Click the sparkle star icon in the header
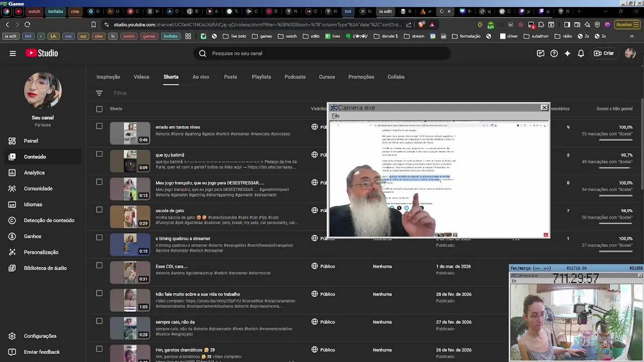 (x=568, y=53)
